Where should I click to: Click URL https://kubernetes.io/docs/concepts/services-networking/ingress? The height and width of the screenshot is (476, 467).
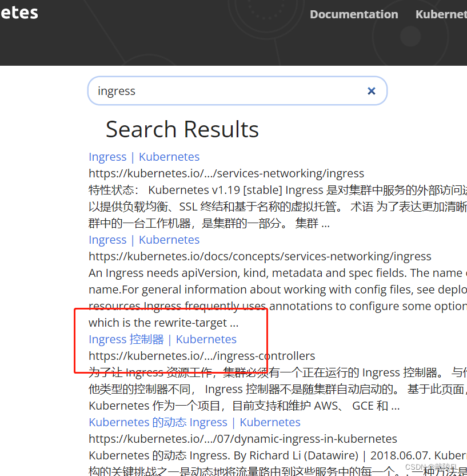(x=260, y=256)
